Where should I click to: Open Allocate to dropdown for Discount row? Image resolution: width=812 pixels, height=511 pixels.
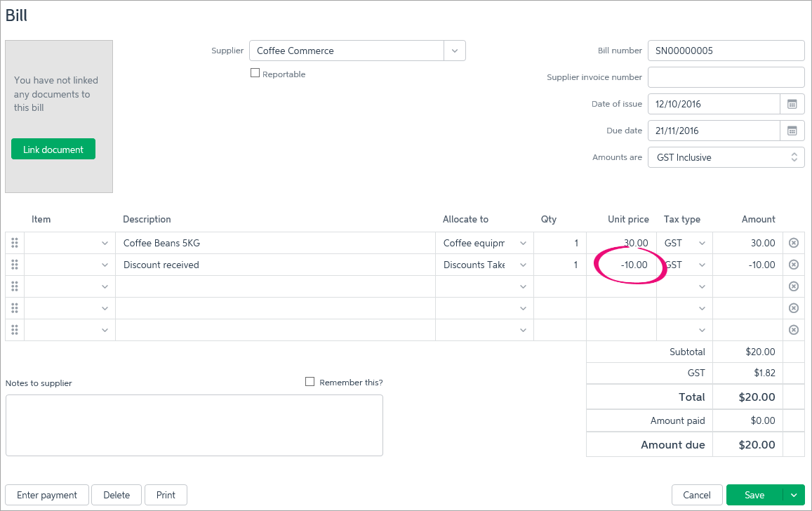523,265
